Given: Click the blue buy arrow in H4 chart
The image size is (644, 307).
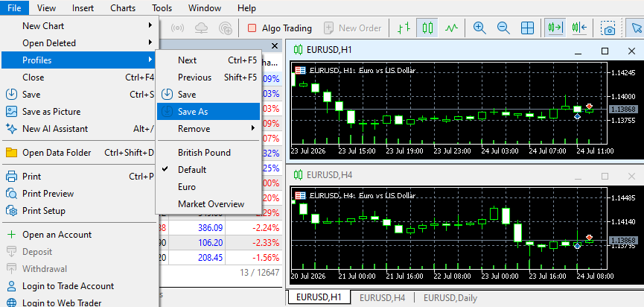Looking at the screenshot, I should [x=577, y=246].
